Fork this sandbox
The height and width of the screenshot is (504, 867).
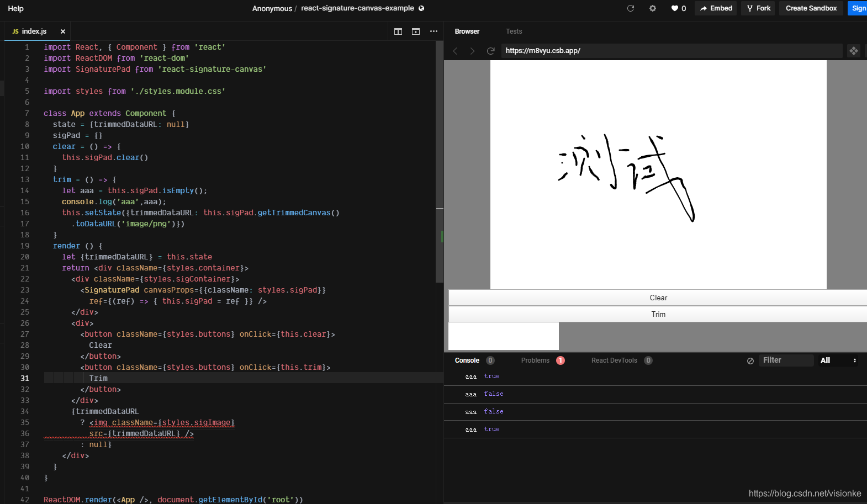(758, 8)
